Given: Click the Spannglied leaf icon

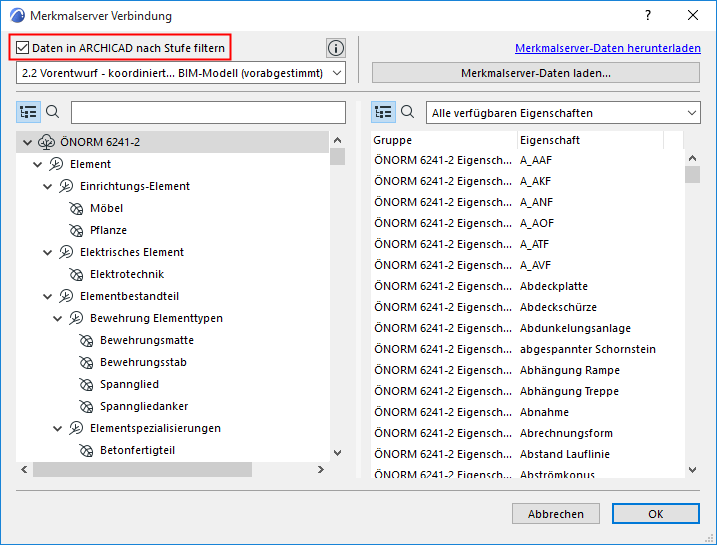Looking at the screenshot, I should coord(86,385).
